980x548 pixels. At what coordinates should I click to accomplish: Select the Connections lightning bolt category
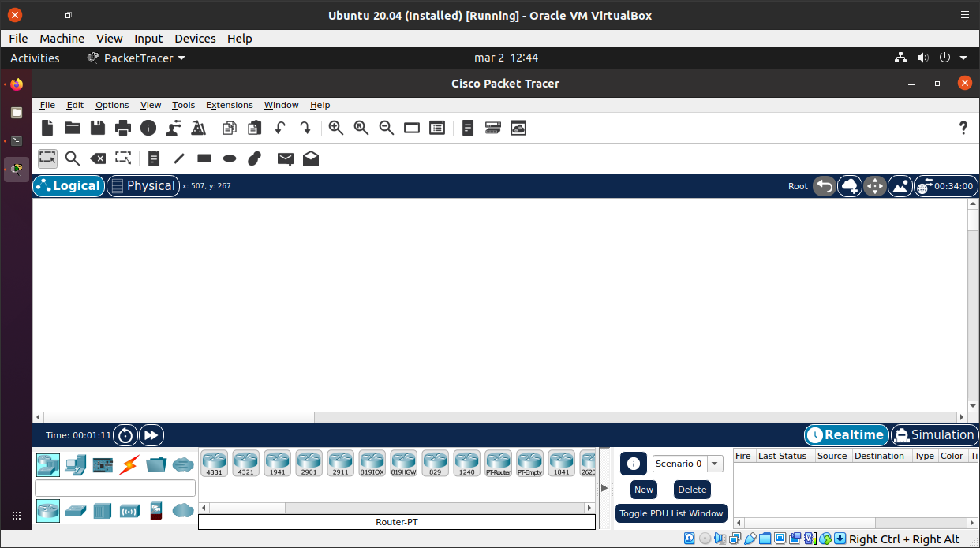click(x=129, y=465)
